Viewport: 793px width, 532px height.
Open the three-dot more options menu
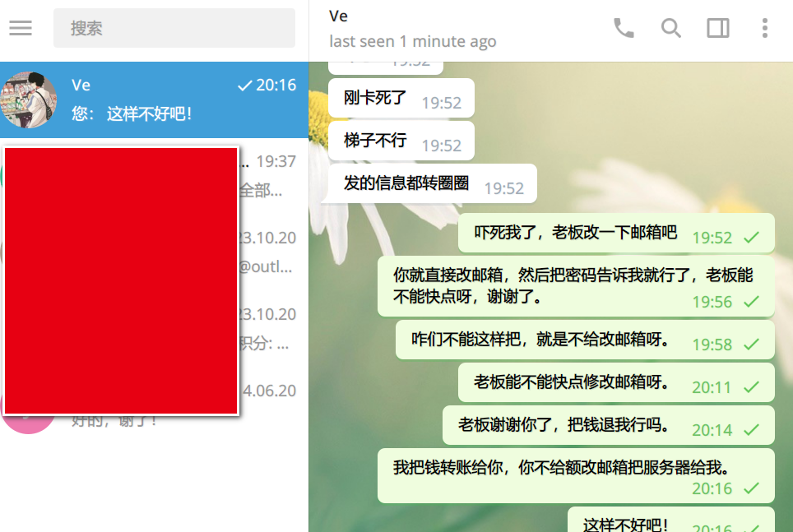765,28
